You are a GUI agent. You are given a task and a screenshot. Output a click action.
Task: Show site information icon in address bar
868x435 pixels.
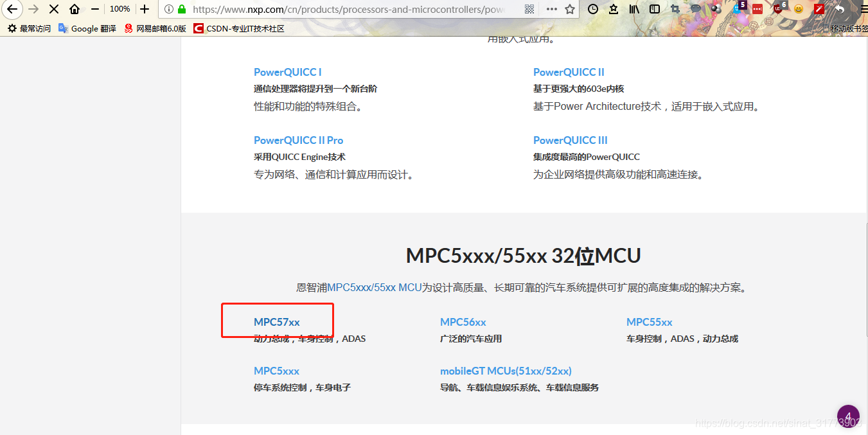coord(169,9)
